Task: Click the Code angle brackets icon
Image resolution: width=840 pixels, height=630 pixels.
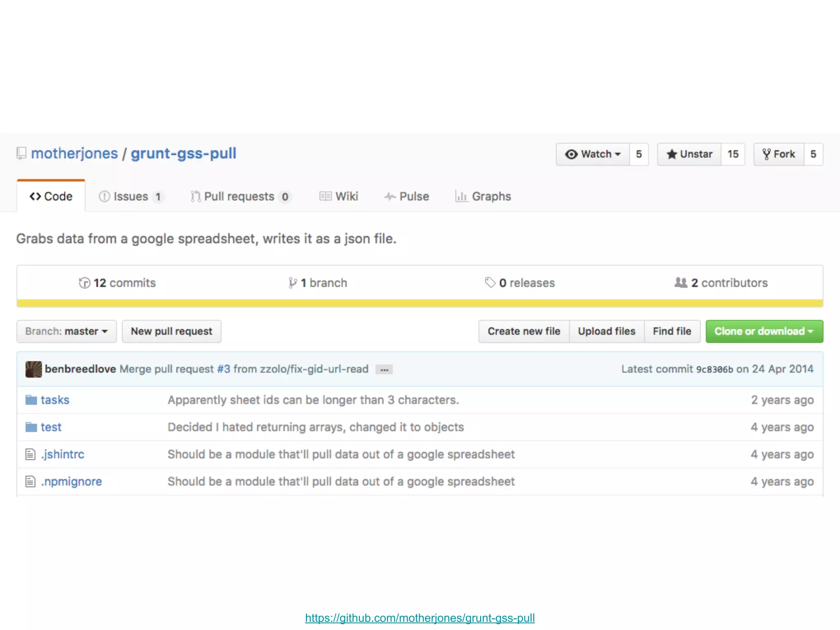Action: click(x=35, y=196)
